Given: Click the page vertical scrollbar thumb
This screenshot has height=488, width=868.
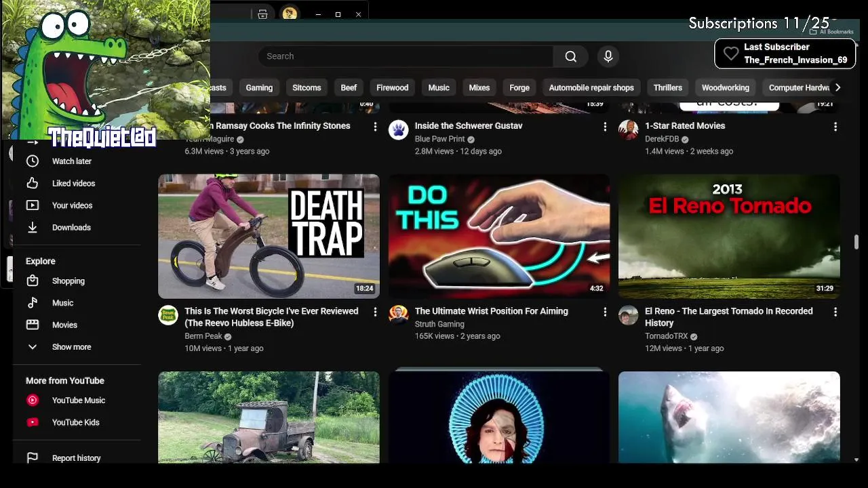Looking at the screenshot, I should 856,242.
